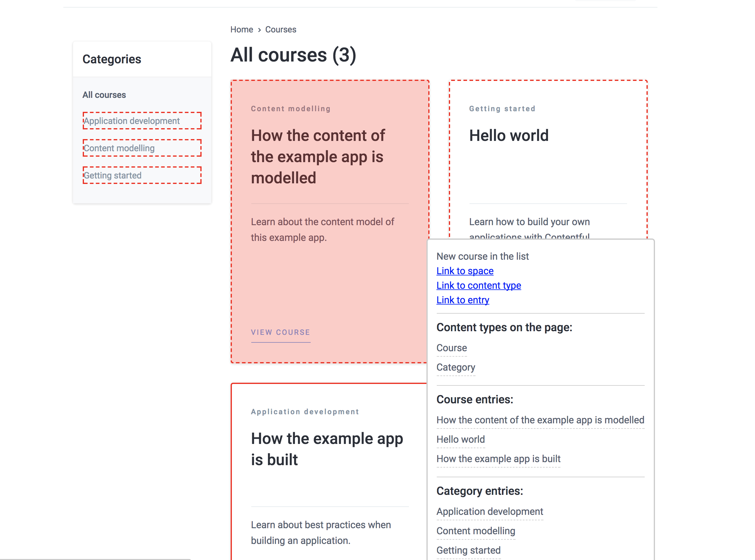Click the Home breadcrumb link

pyautogui.click(x=241, y=29)
